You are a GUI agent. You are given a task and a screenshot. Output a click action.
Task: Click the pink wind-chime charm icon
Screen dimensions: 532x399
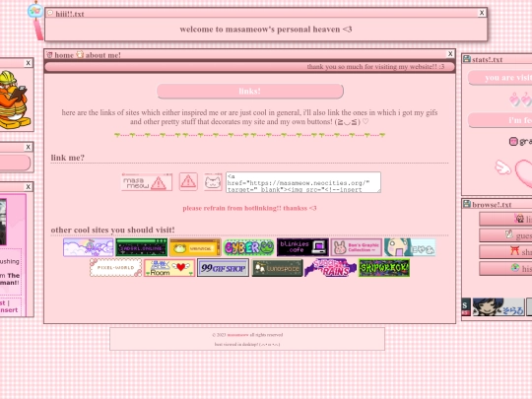point(36,20)
